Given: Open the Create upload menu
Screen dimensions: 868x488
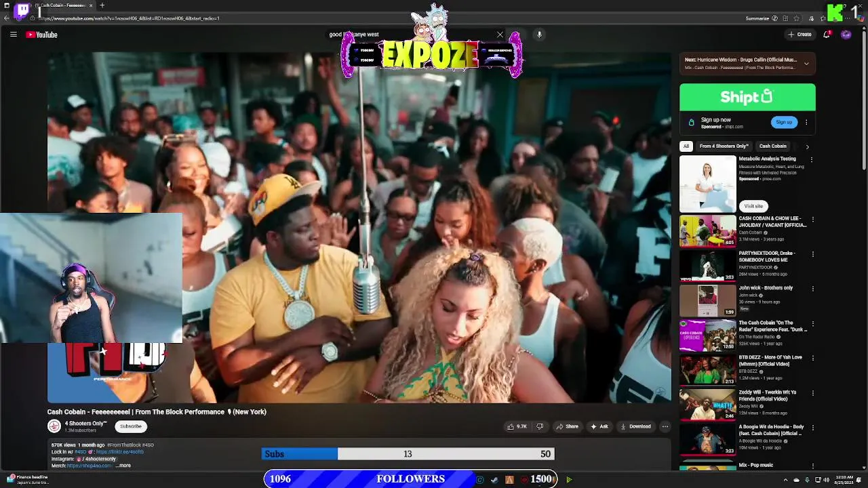Looking at the screenshot, I should pos(800,35).
